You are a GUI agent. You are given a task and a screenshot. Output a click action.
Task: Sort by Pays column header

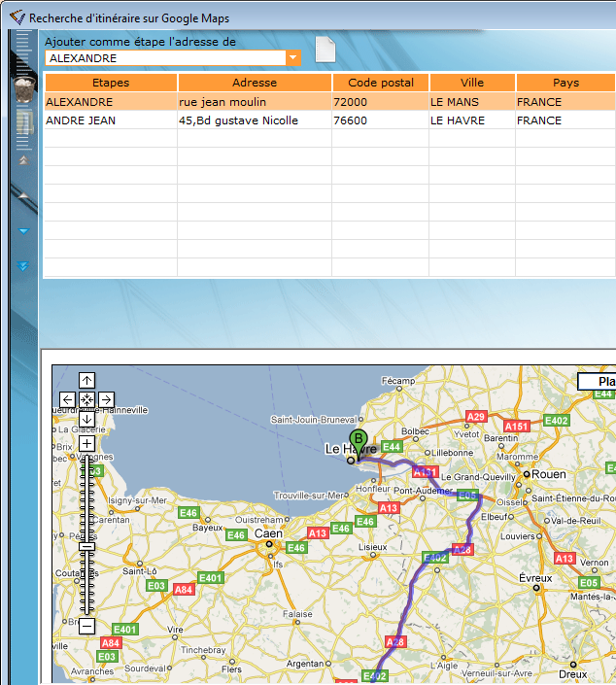565,83
